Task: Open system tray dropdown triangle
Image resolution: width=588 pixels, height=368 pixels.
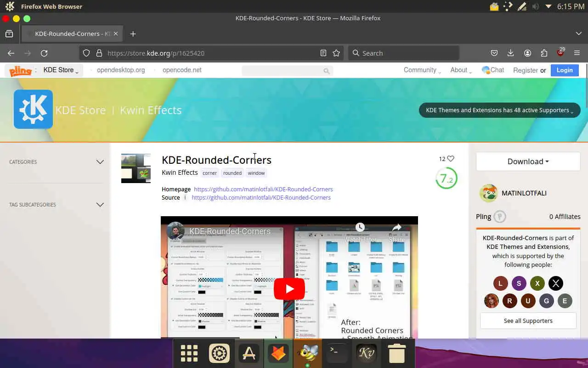Action: [x=548, y=6]
